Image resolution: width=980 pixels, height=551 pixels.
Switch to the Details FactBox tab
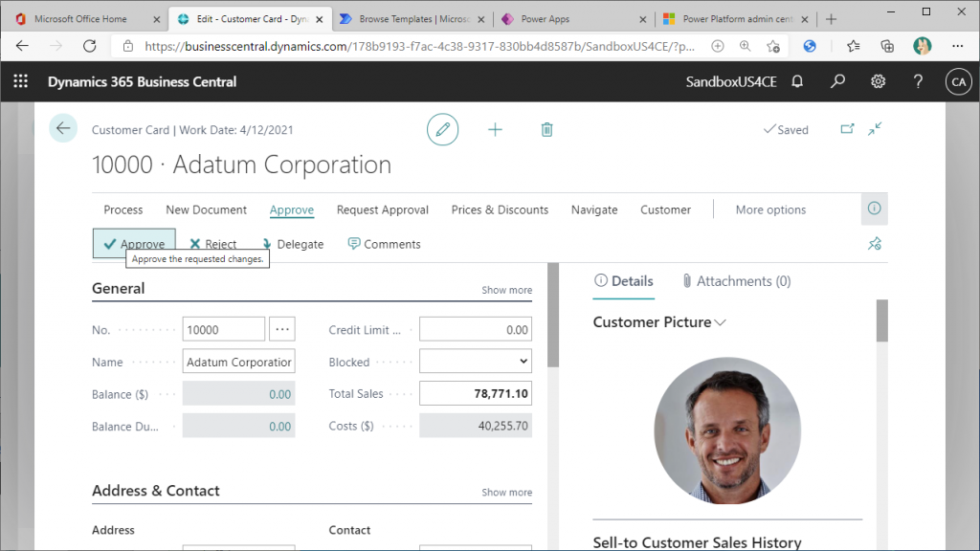624,281
